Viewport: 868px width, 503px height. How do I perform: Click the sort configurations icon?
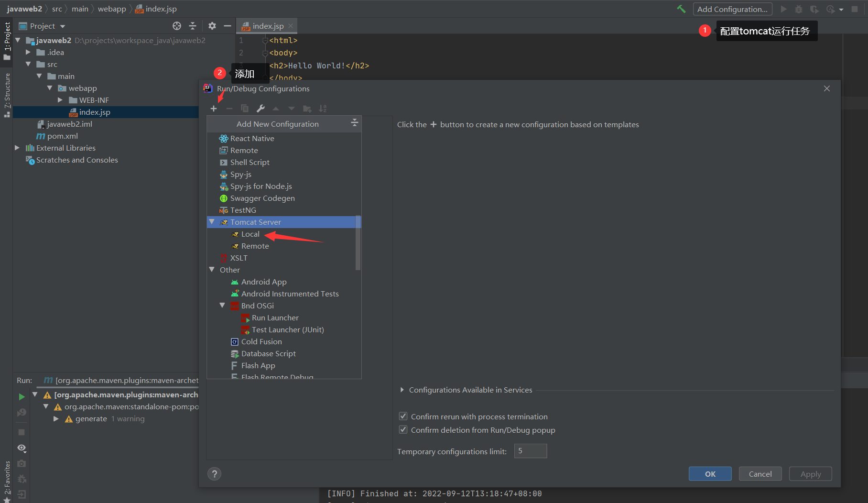323,109
